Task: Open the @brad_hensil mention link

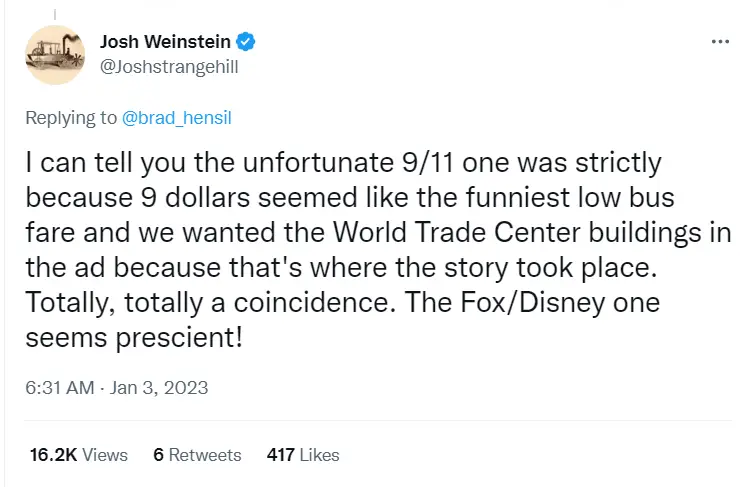Action: 177,117
